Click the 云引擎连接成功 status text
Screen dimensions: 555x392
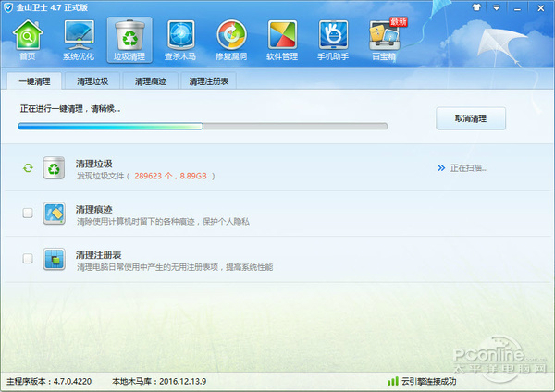click(x=428, y=382)
